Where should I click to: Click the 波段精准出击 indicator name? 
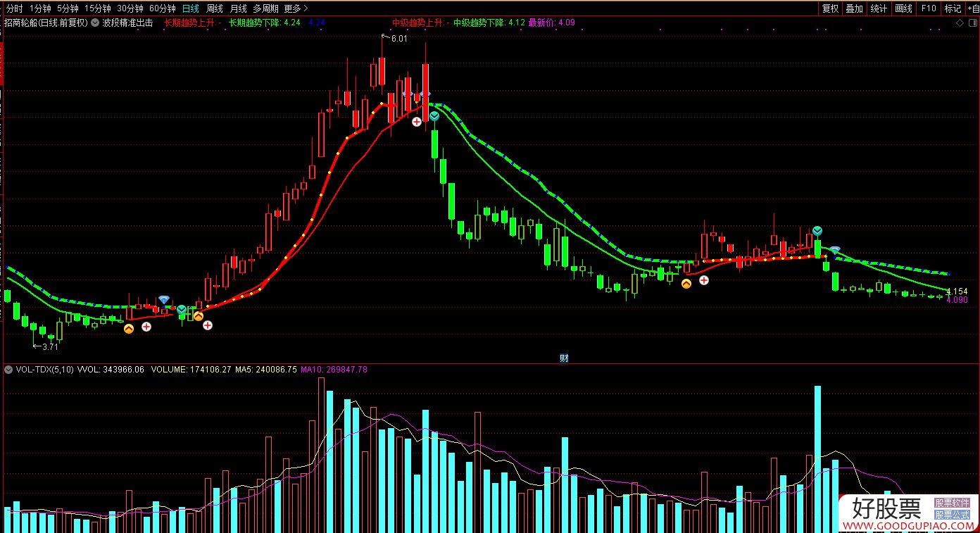click(x=127, y=23)
